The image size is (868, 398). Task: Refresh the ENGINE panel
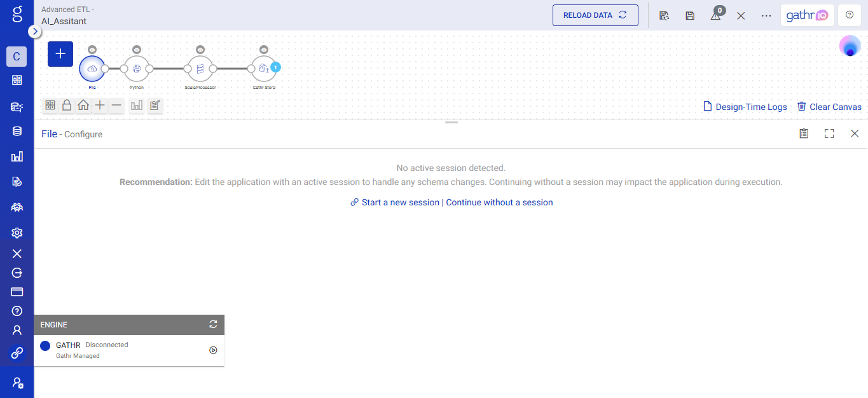pos(213,324)
